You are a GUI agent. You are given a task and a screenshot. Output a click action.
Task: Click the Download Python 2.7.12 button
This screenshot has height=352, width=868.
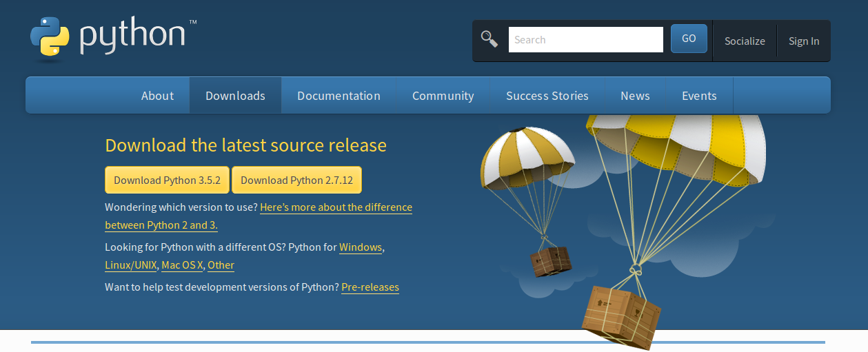click(296, 180)
